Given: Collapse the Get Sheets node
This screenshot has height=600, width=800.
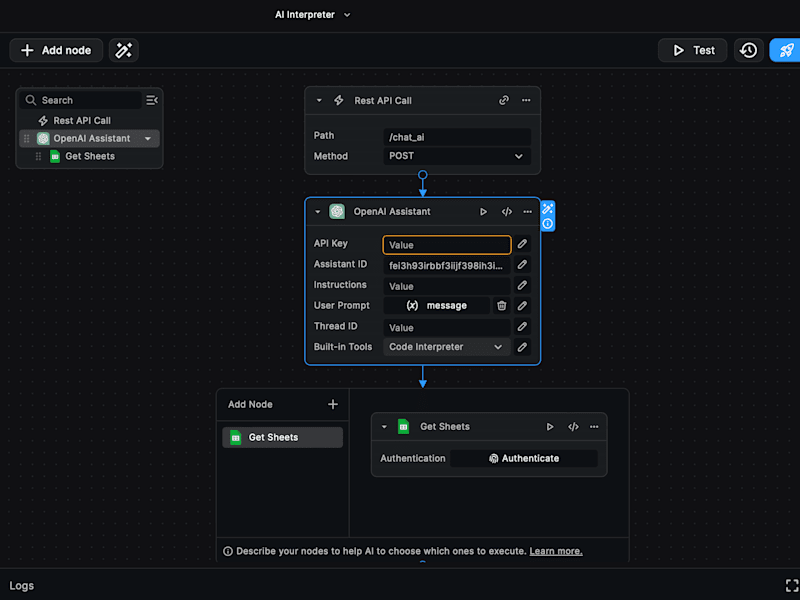Looking at the screenshot, I should (384, 427).
